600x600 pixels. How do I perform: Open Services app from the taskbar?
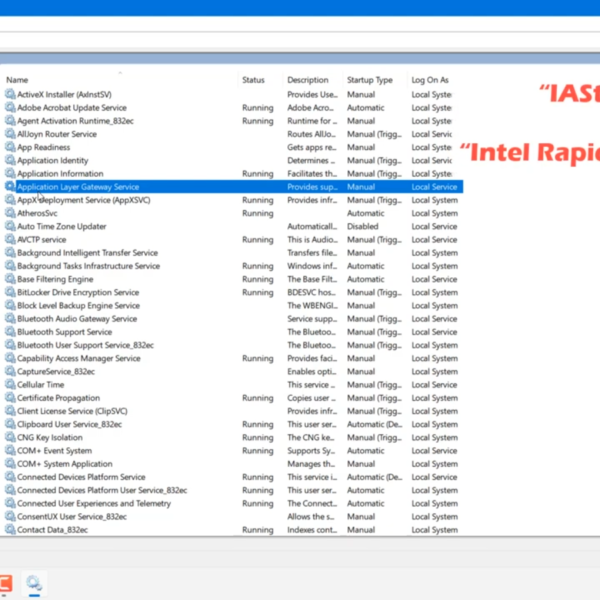pyautogui.click(x=34, y=582)
